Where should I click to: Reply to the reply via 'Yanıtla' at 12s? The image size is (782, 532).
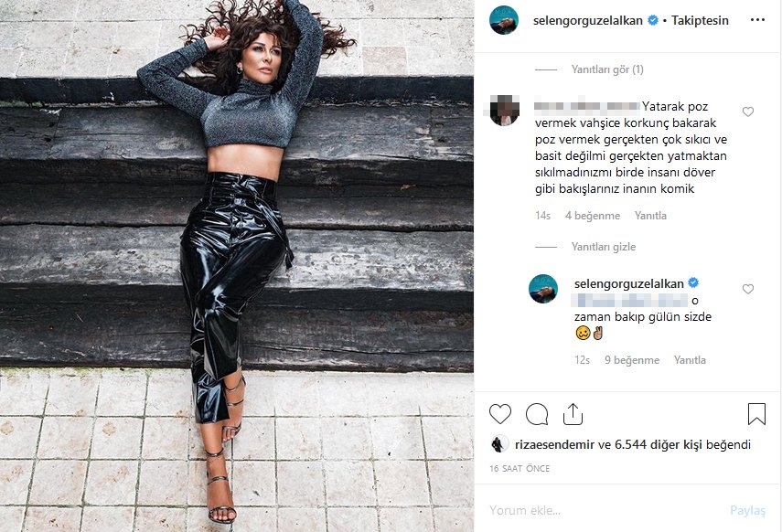(x=690, y=359)
